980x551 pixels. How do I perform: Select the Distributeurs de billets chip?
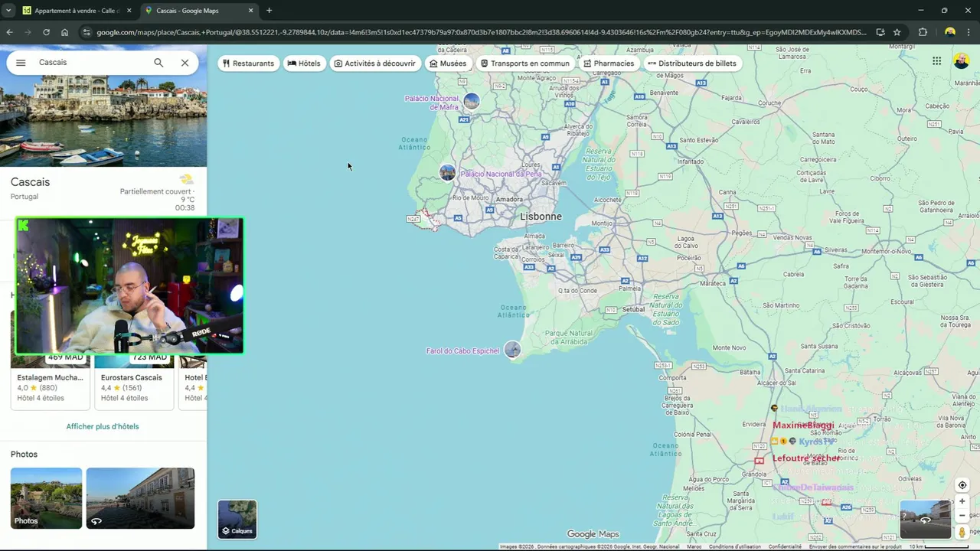click(x=692, y=64)
